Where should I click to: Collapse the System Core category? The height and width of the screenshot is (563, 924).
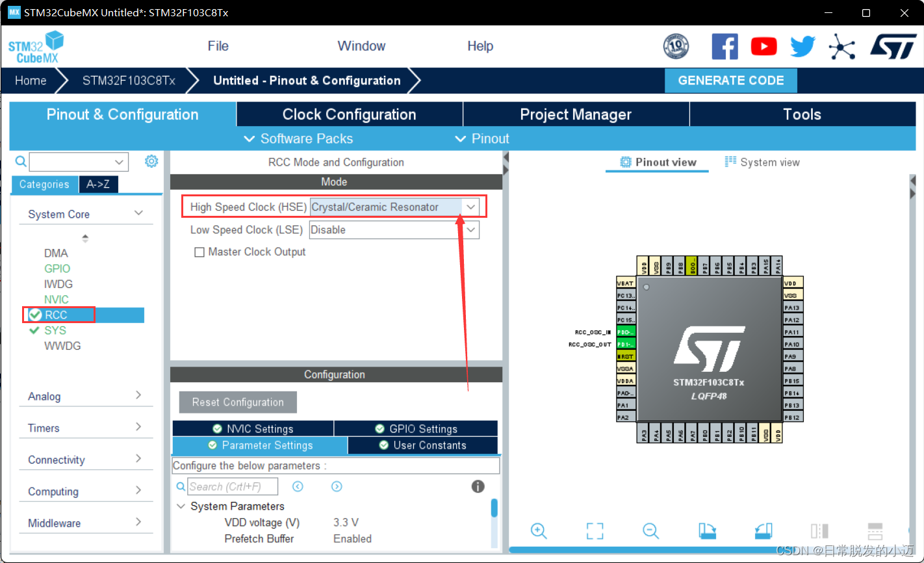pos(138,213)
